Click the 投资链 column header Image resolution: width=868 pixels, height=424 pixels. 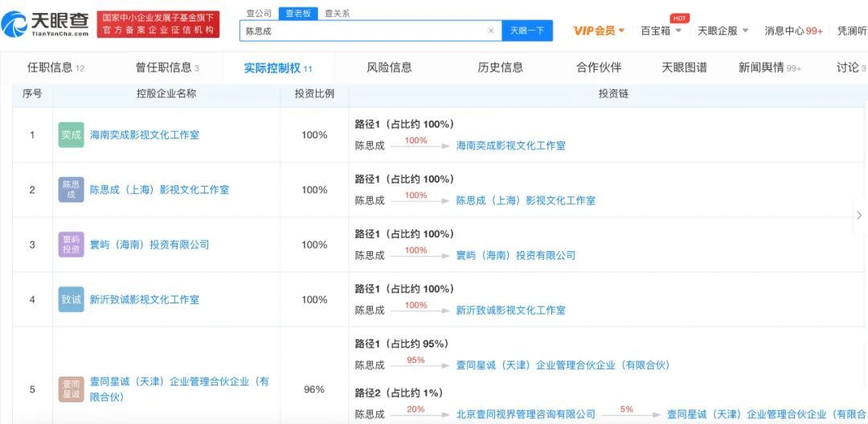coord(613,94)
